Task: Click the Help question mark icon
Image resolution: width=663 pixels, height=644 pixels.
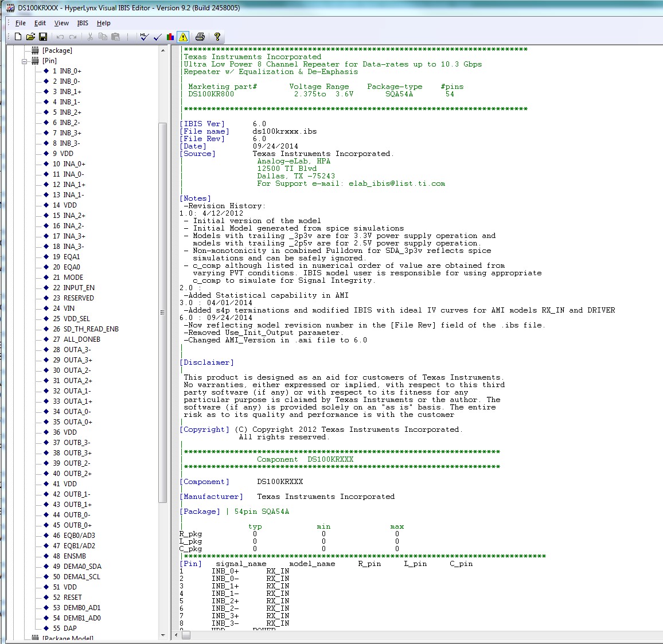Action: (x=217, y=37)
